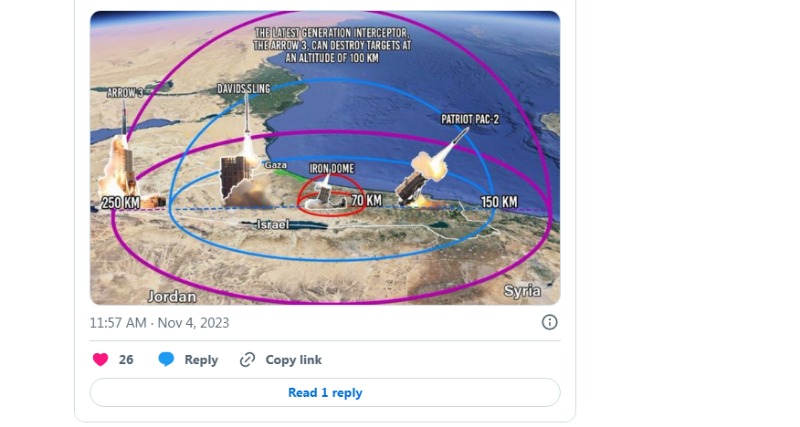Click the Jordan map label
Screen dimensions: 800x427
pyautogui.click(x=172, y=296)
